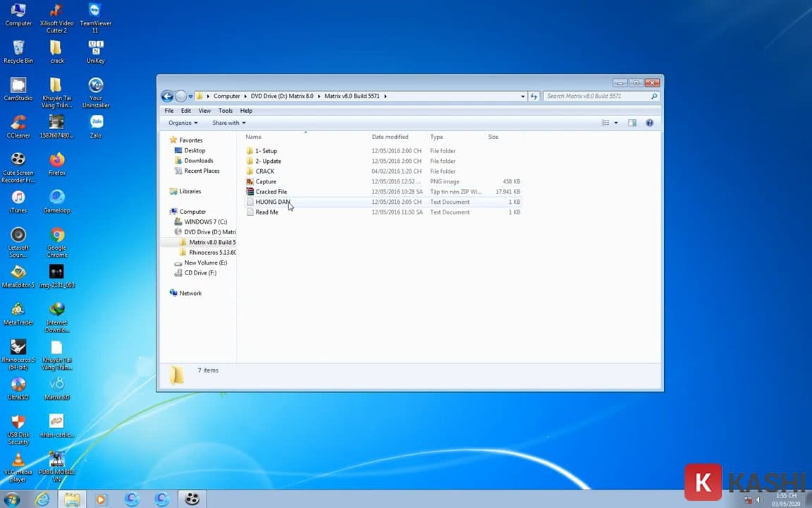The height and width of the screenshot is (508, 812).
Task: Open the Tools menu
Action: [225, 111]
